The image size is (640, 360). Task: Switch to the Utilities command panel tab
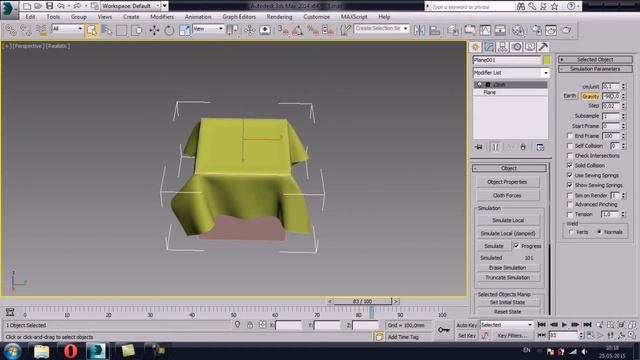[x=543, y=47]
